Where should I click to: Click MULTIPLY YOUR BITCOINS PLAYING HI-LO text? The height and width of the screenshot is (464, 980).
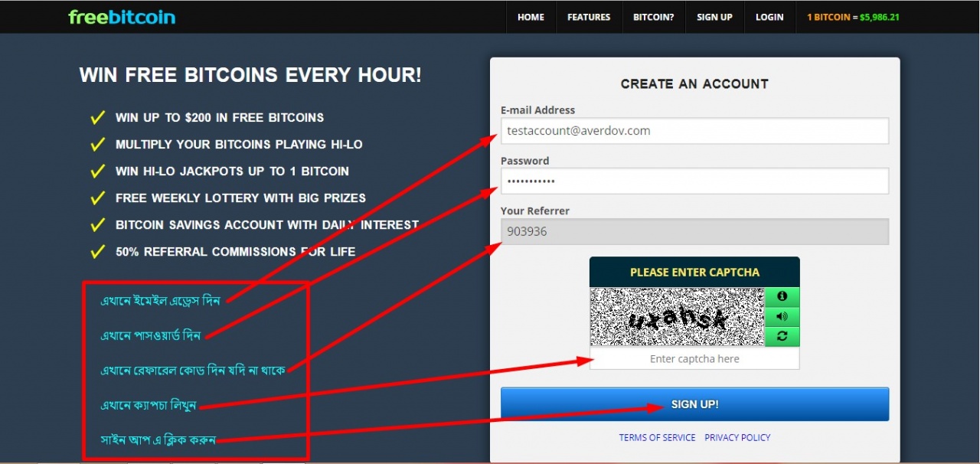(x=239, y=145)
